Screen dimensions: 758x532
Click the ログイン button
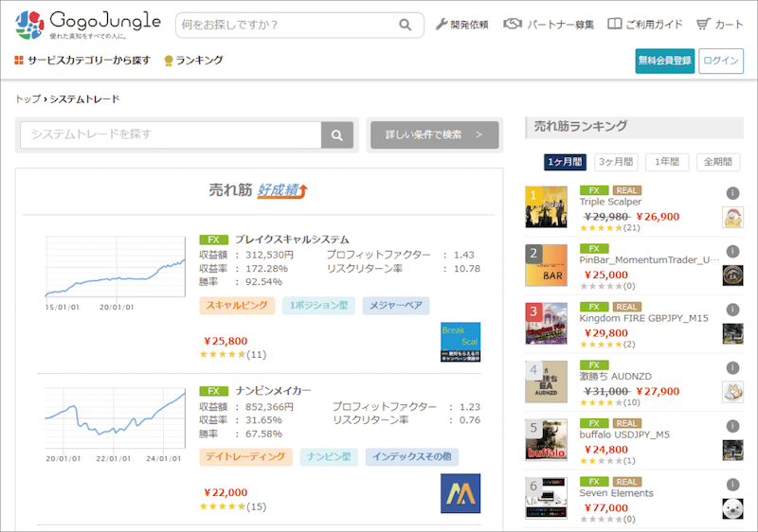pyautogui.click(x=721, y=61)
